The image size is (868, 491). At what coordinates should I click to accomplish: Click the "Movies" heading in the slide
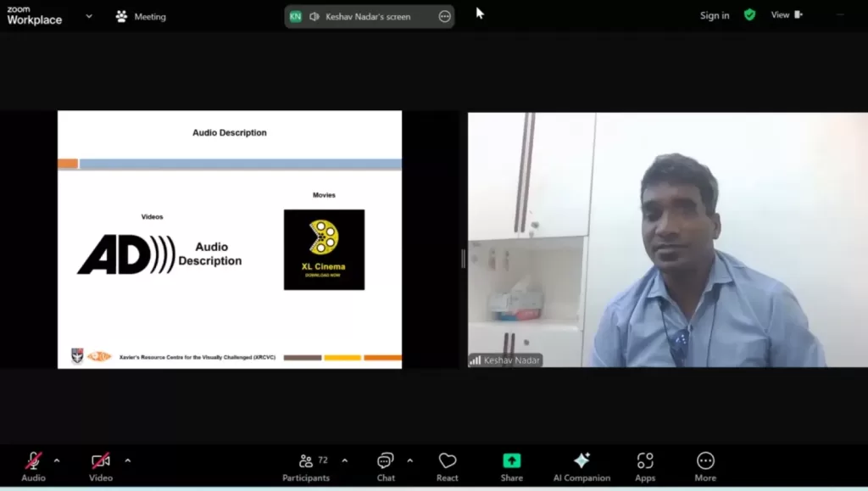pyautogui.click(x=324, y=195)
